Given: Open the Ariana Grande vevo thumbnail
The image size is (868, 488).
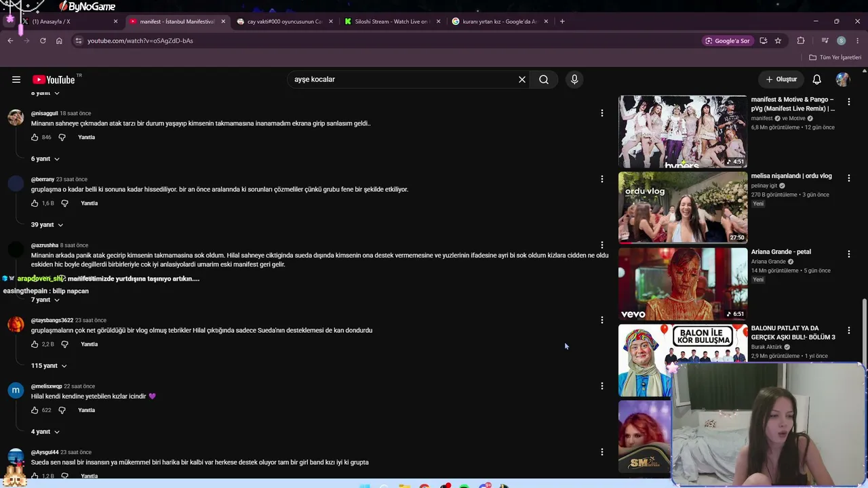Looking at the screenshot, I should point(683,283).
